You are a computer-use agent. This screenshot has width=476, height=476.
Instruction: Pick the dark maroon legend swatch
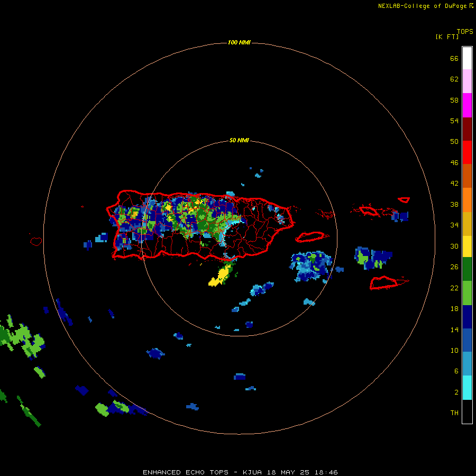467,129
